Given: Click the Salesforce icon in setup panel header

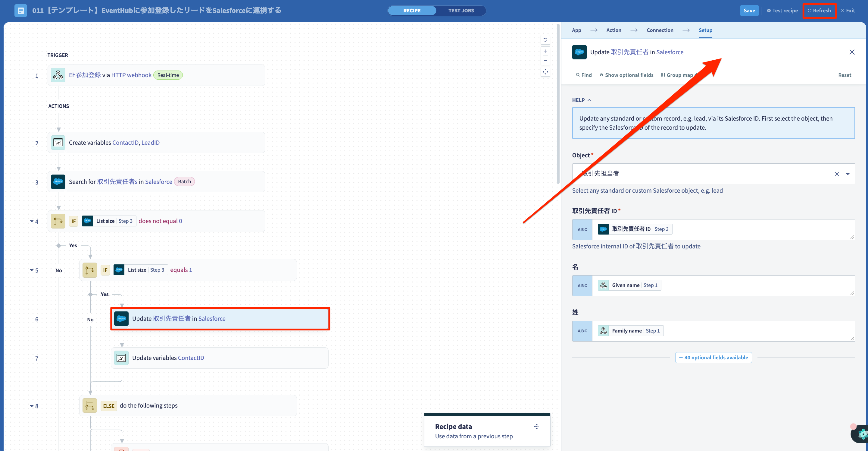Looking at the screenshot, I should pos(579,52).
